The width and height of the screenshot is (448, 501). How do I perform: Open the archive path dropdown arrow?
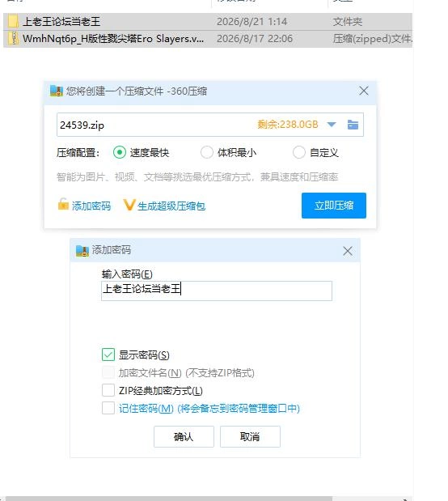coord(332,125)
